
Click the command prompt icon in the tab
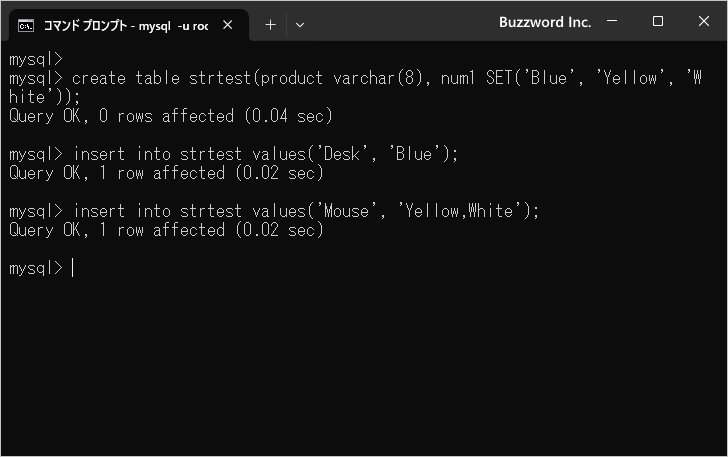coord(26,26)
